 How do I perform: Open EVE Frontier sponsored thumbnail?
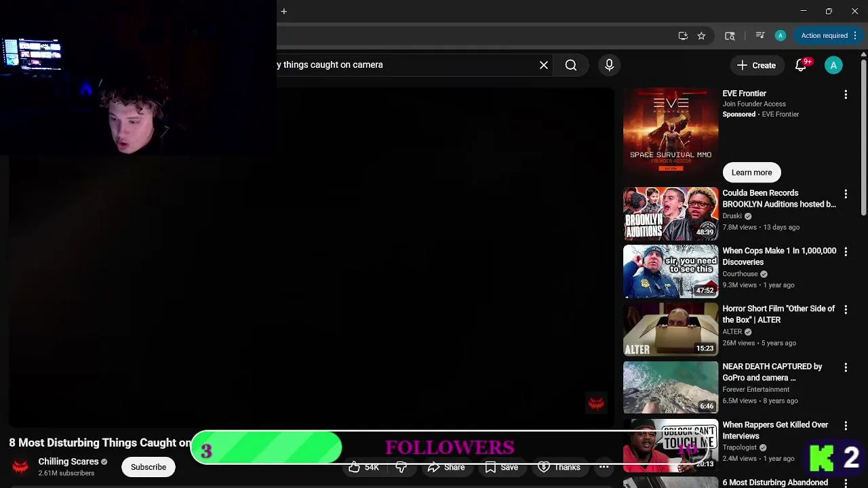(x=671, y=134)
